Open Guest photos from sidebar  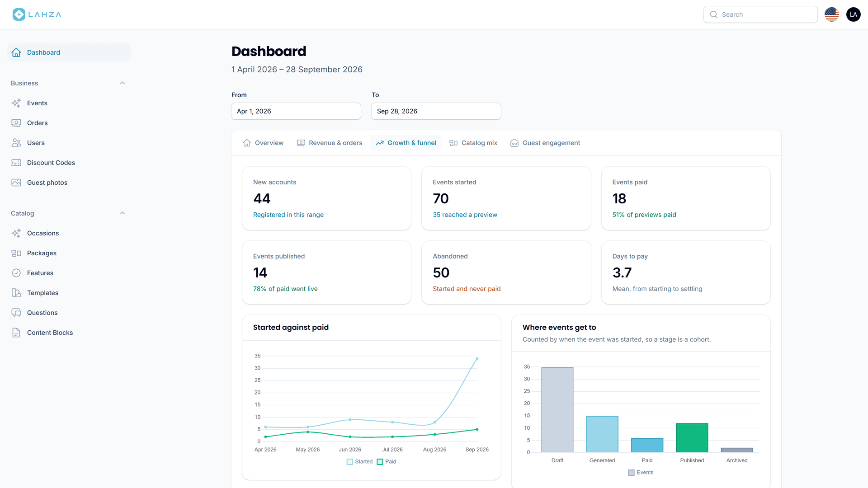tap(69, 183)
